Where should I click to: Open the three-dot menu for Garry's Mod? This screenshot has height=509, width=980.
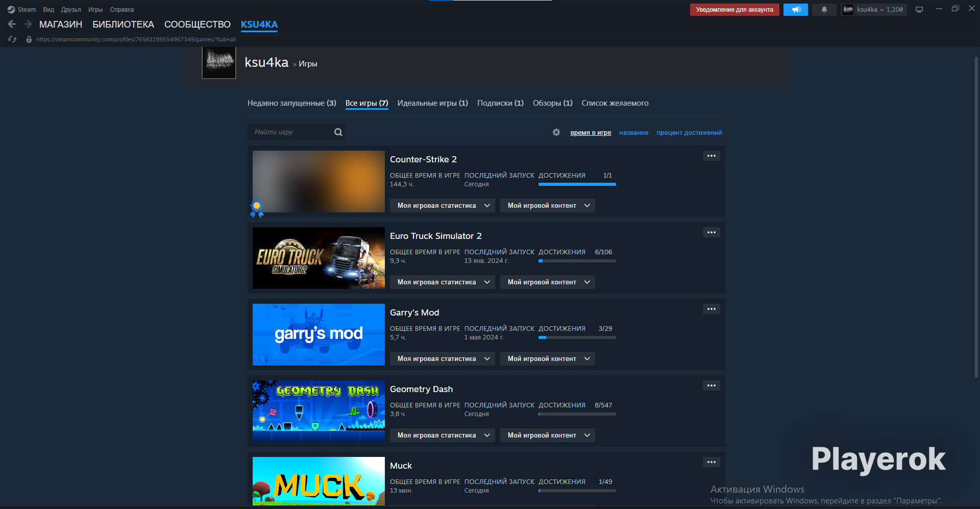pos(712,309)
